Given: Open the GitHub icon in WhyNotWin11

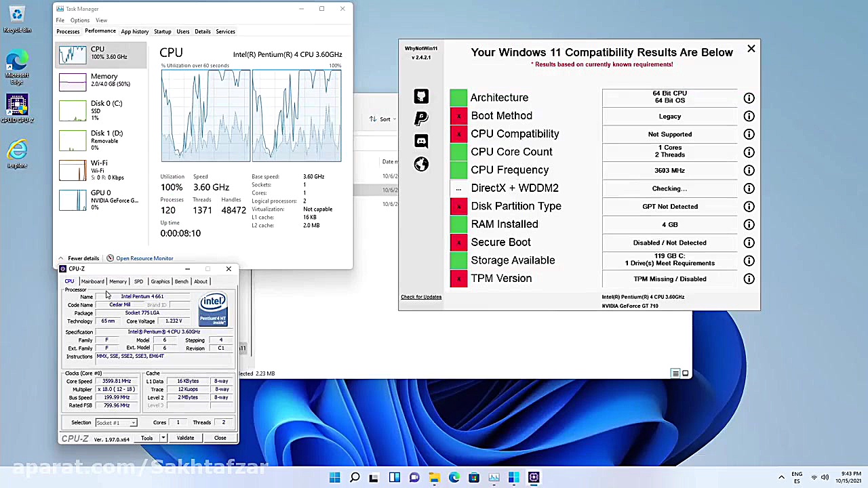Looking at the screenshot, I should point(421,96).
